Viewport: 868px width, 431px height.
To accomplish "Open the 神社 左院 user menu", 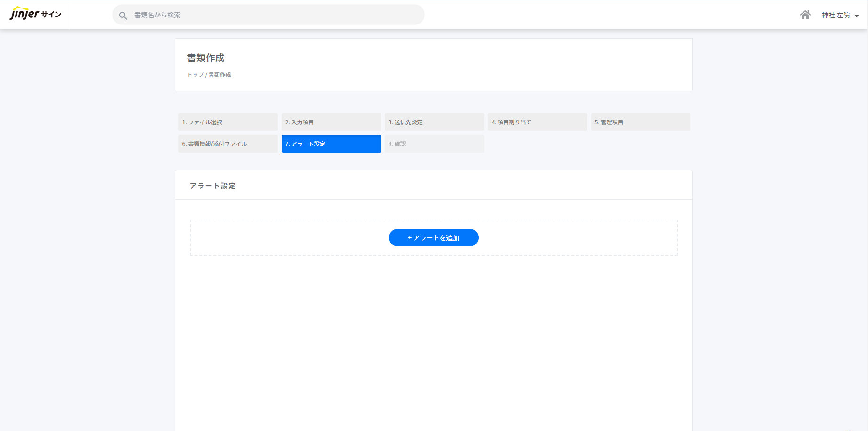I will pos(836,15).
